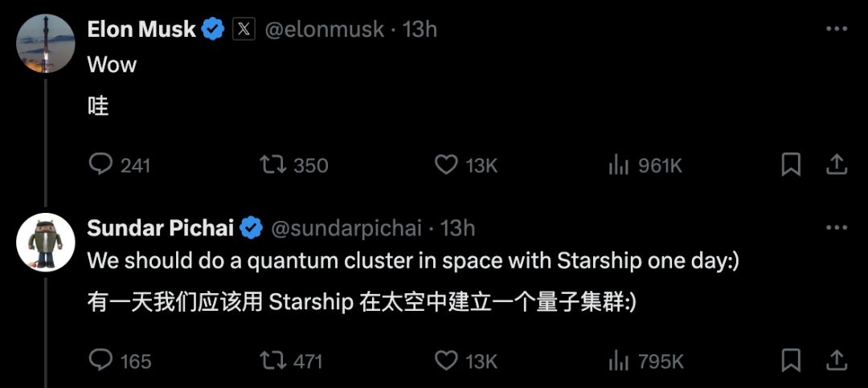Screen dimensions: 868x388
Task: Bookmark Elon Musk's Wow post
Action: (x=791, y=165)
